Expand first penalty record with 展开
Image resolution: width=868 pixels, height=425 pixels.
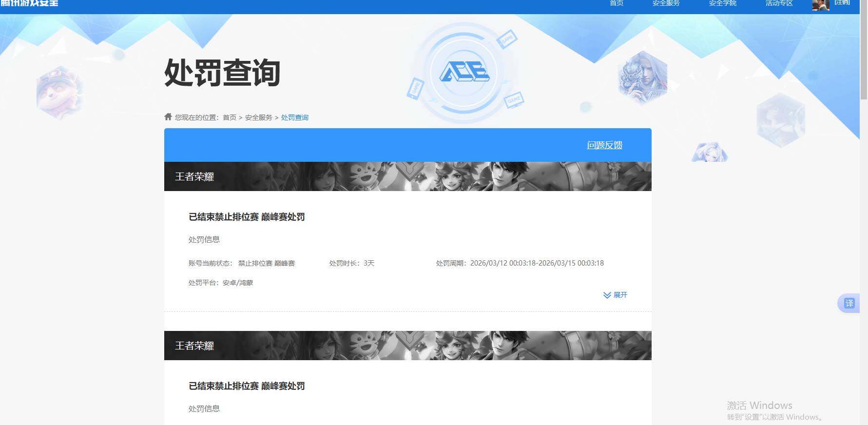tap(615, 295)
